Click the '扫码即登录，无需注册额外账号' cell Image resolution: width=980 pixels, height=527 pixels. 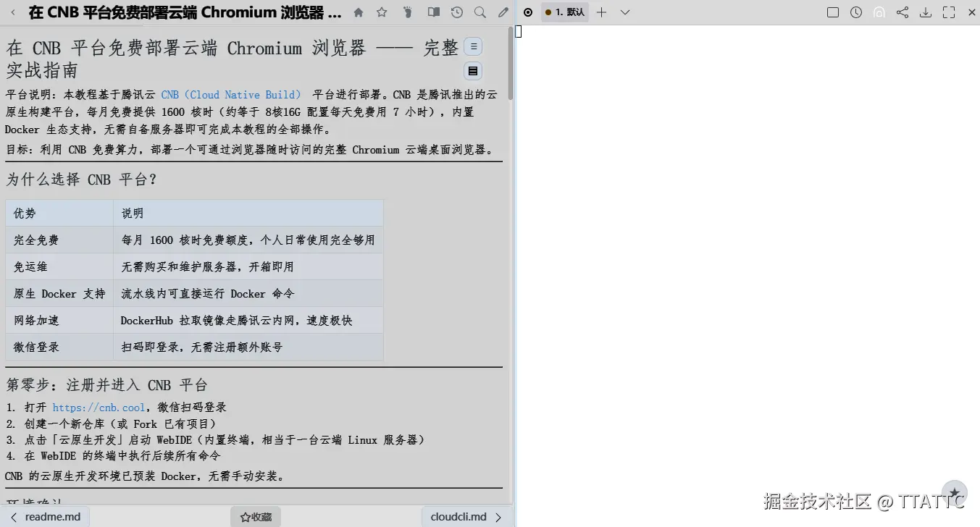point(248,347)
